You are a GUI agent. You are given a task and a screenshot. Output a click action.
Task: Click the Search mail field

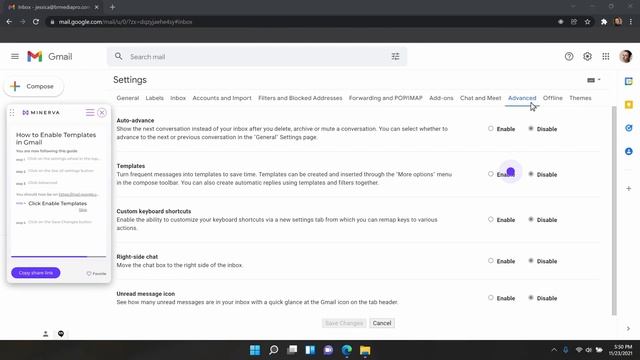tap(257, 57)
